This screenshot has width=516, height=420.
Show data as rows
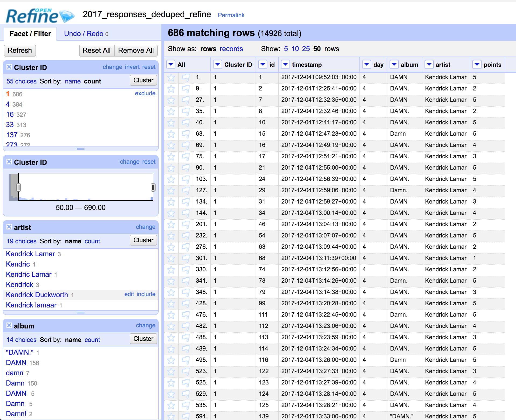(208, 49)
